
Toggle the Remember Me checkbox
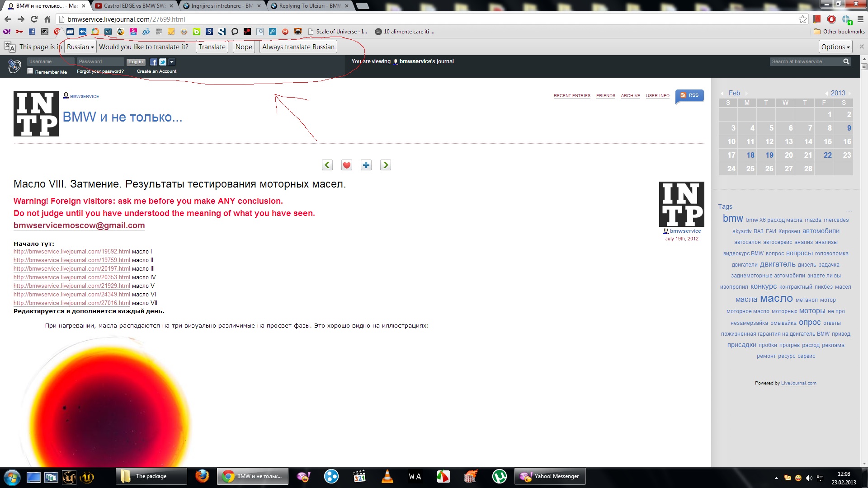30,71
